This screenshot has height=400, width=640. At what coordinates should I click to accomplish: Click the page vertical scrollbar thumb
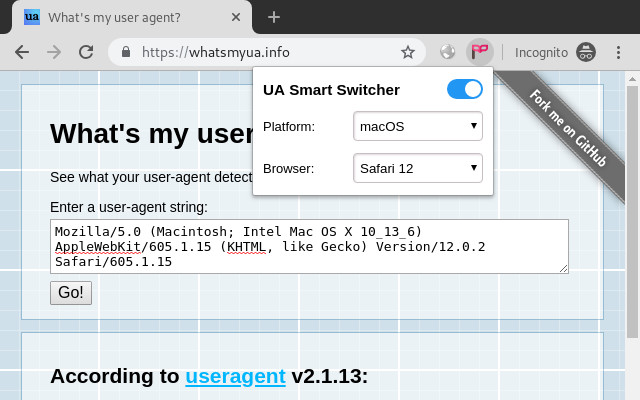(632, 212)
